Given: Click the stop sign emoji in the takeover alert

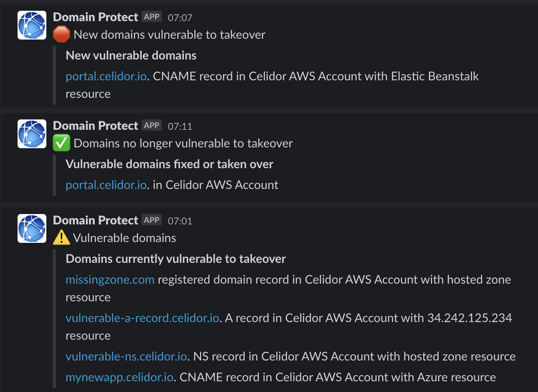Looking at the screenshot, I should point(61,34).
